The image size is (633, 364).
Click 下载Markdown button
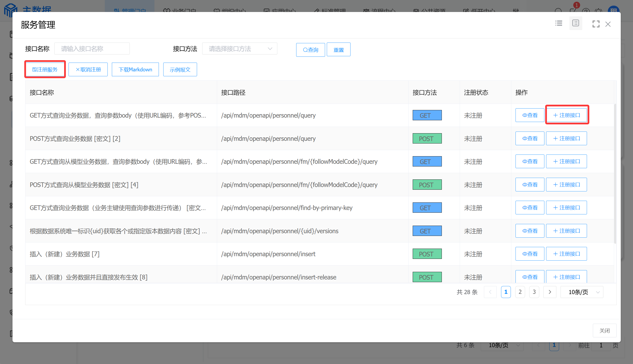135,69
